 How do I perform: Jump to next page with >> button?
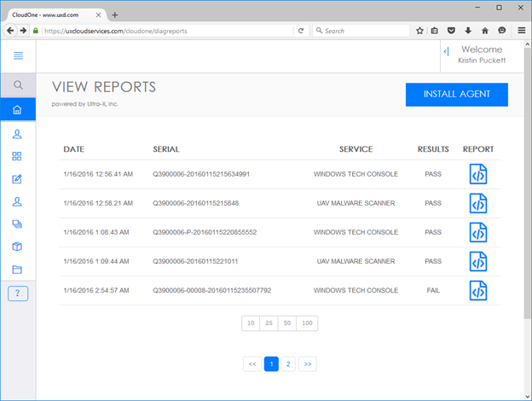308,363
